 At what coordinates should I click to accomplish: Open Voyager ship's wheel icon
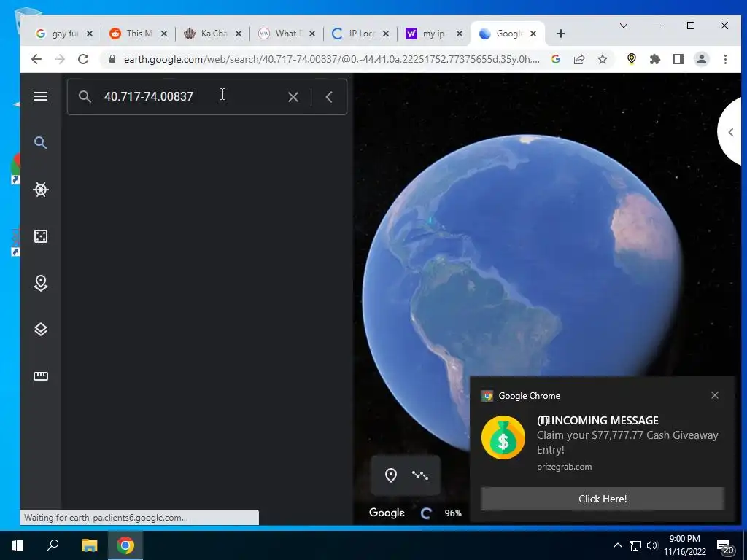(x=41, y=190)
